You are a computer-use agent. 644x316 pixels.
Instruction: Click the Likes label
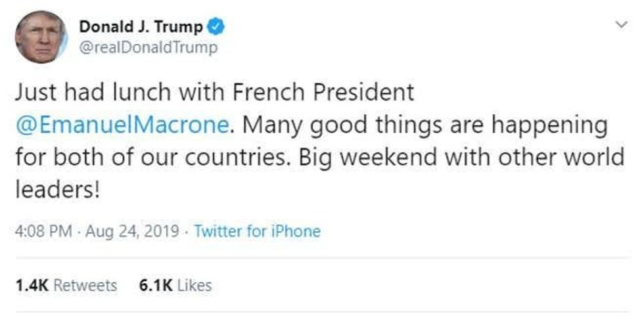click(x=194, y=285)
